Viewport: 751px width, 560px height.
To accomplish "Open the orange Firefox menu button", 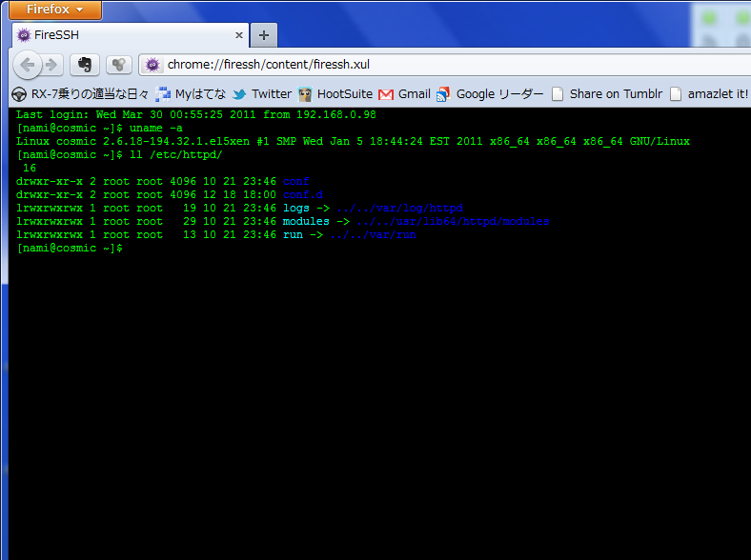I will pyautogui.click(x=55, y=10).
